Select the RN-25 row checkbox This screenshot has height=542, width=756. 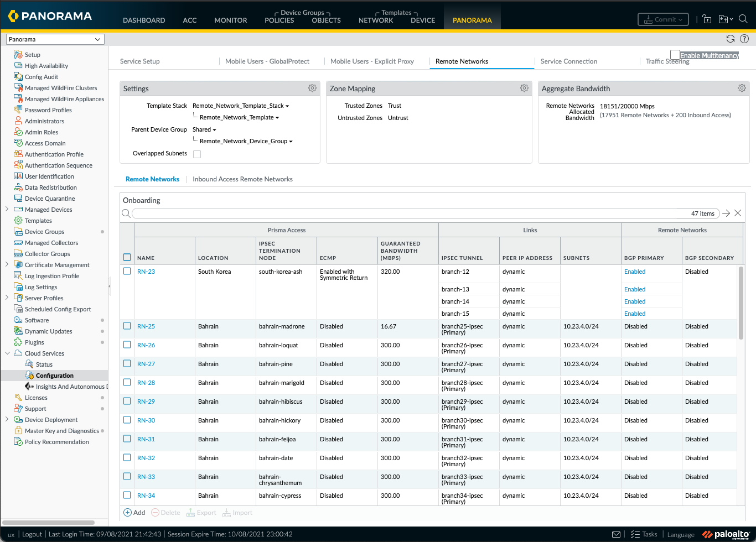[127, 326]
